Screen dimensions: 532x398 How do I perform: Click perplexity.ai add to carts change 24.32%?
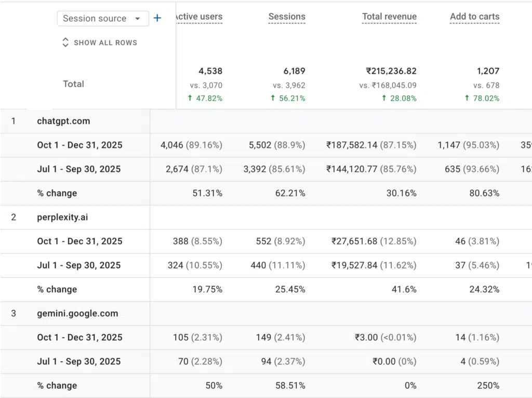coord(484,290)
